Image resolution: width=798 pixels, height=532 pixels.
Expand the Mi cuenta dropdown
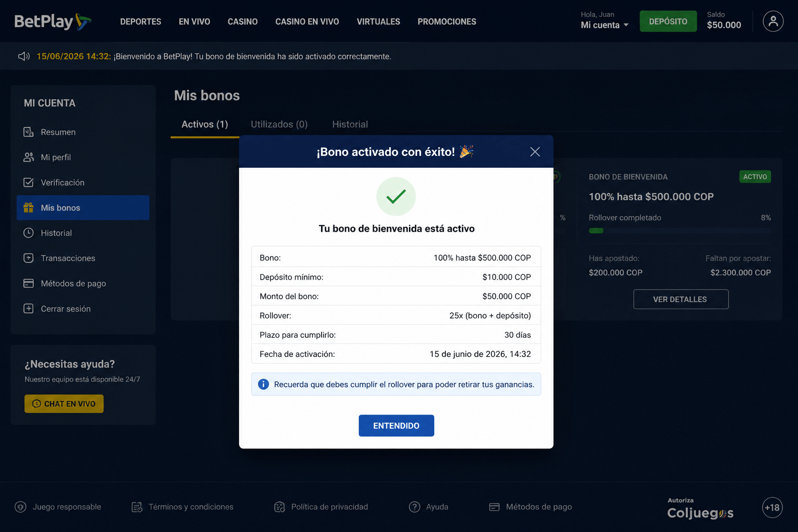pyautogui.click(x=605, y=25)
